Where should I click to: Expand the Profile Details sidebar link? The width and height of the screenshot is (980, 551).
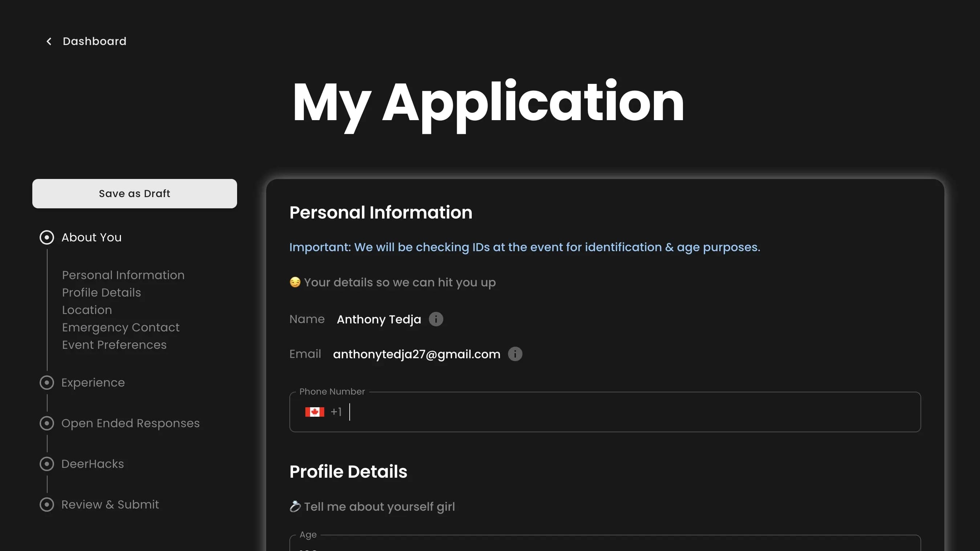[x=101, y=292]
